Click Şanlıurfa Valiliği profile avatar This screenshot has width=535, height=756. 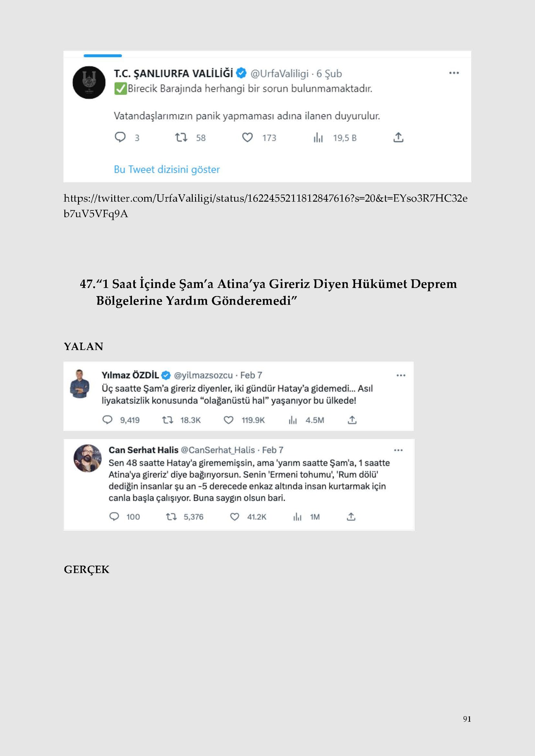(89, 82)
